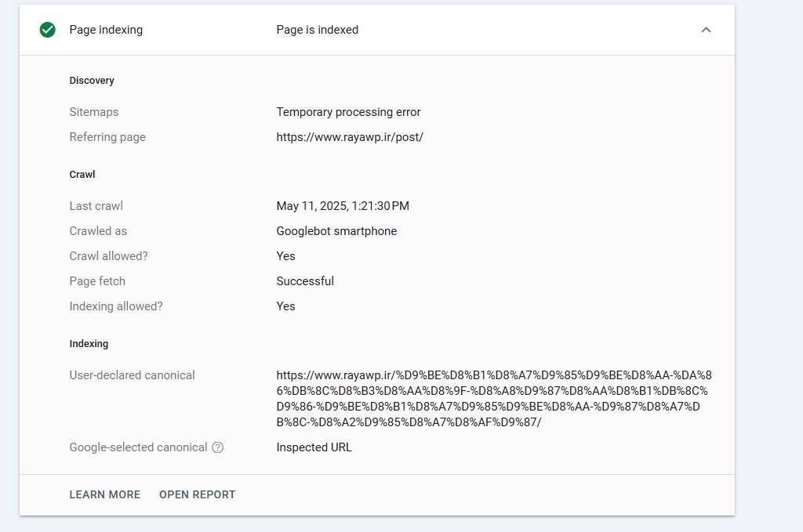Click the 'Google-selected canonical' label
Screen dimensions: 803x532
pyautogui.click(x=138, y=447)
